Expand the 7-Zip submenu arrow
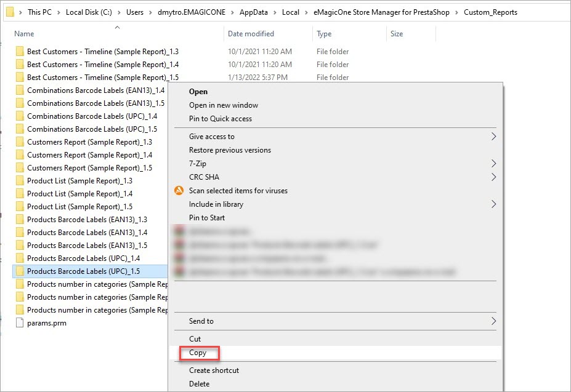Viewport: 571px width, 392px height. pyautogui.click(x=493, y=164)
